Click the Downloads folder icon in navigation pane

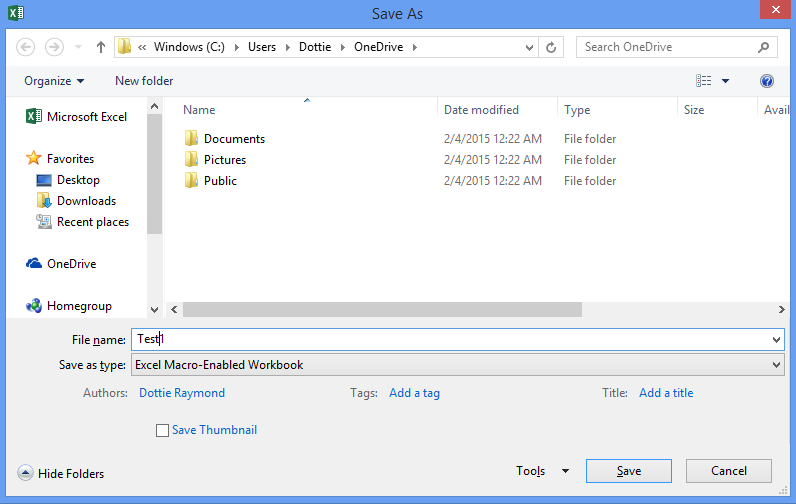click(44, 200)
